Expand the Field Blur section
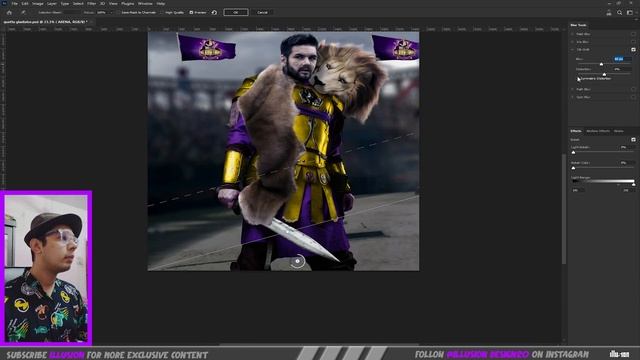The image size is (640, 360). (x=573, y=34)
